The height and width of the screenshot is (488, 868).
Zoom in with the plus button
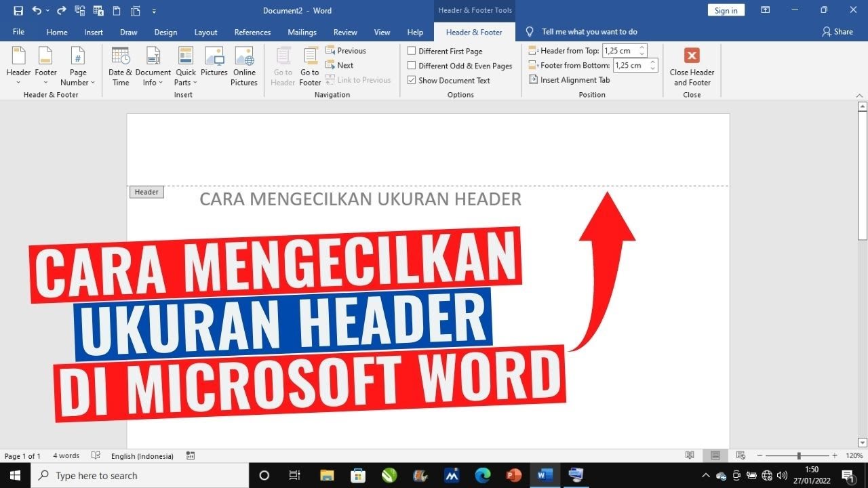click(835, 456)
